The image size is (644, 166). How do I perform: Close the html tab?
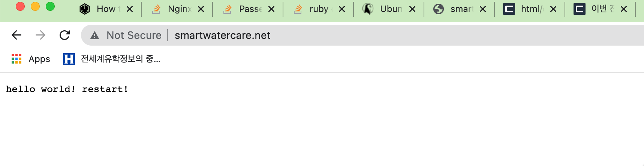pos(553,9)
